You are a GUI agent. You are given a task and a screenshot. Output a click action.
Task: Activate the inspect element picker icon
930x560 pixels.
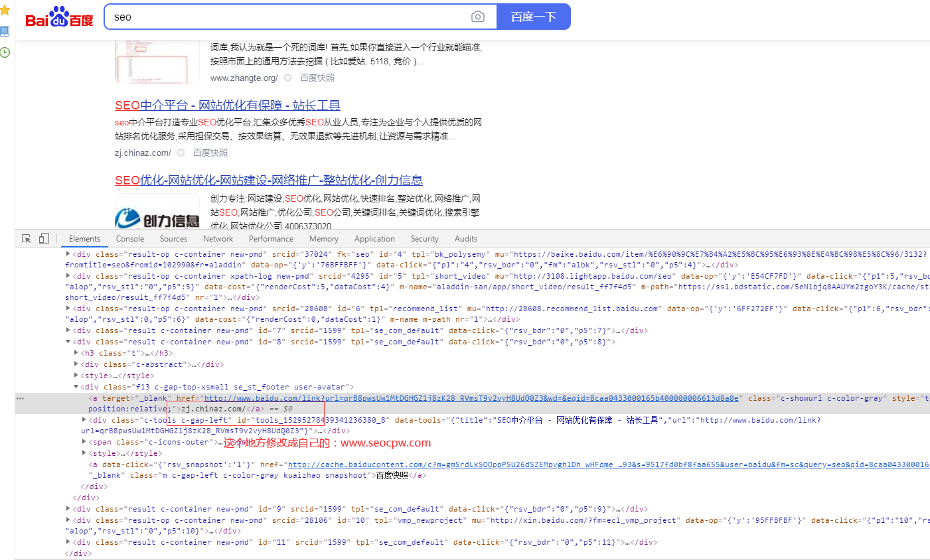[x=27, y=239]
